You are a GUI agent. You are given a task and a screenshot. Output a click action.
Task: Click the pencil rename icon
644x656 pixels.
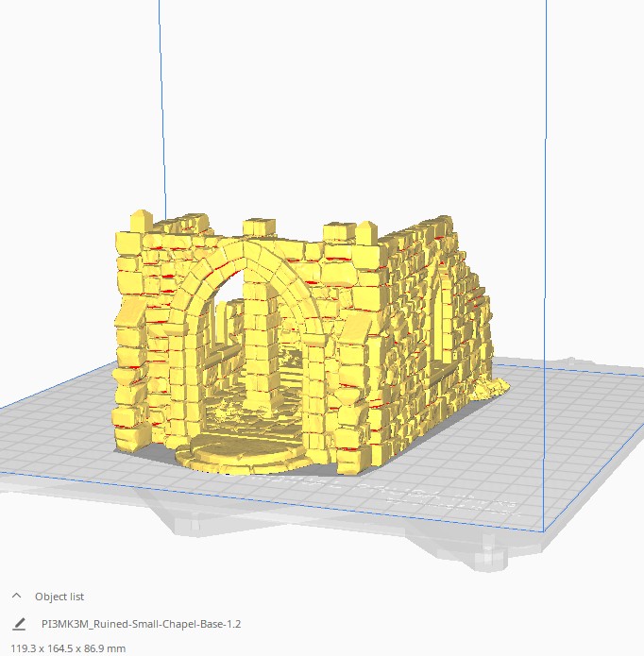pyautogui.click(x=19, y=624)
